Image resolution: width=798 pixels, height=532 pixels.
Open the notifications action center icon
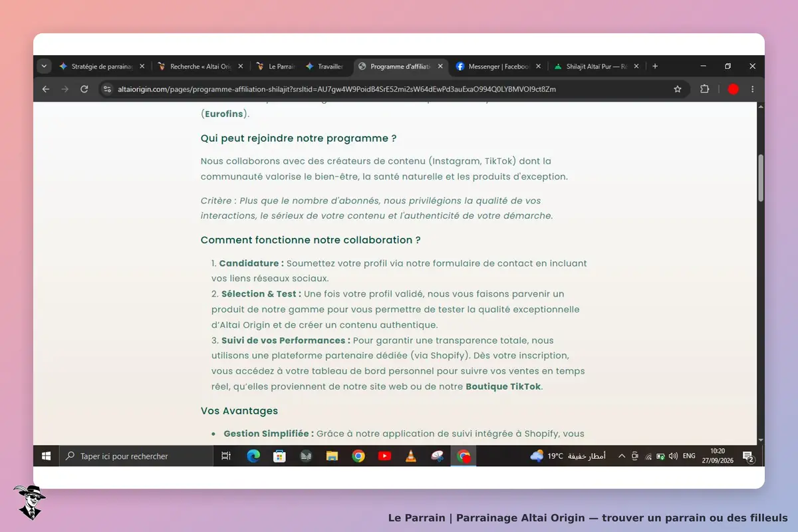point(748,456)
